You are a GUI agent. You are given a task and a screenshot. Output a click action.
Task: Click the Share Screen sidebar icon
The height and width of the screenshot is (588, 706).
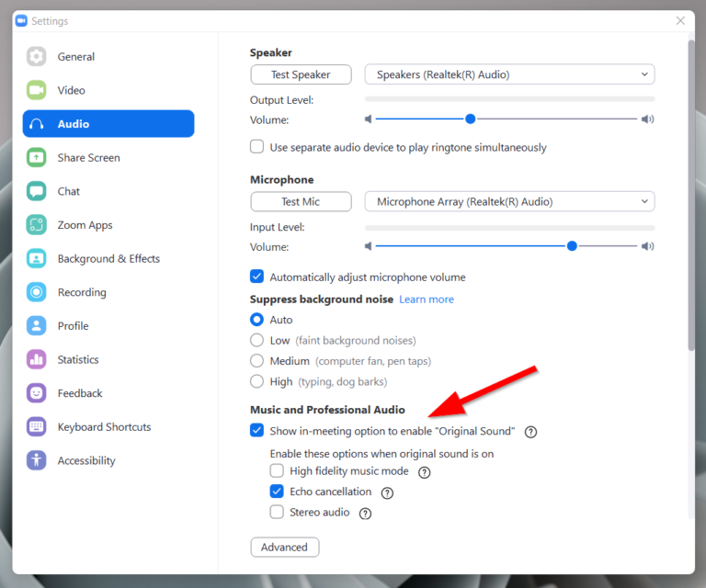coord(37,157)
